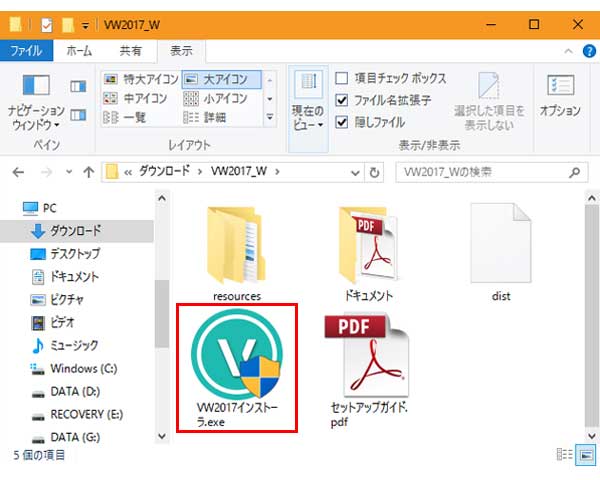The image size is (600, 480).
Task: Go up one folder level arrow
Action: pyautogui.click(x=89, y=173)
